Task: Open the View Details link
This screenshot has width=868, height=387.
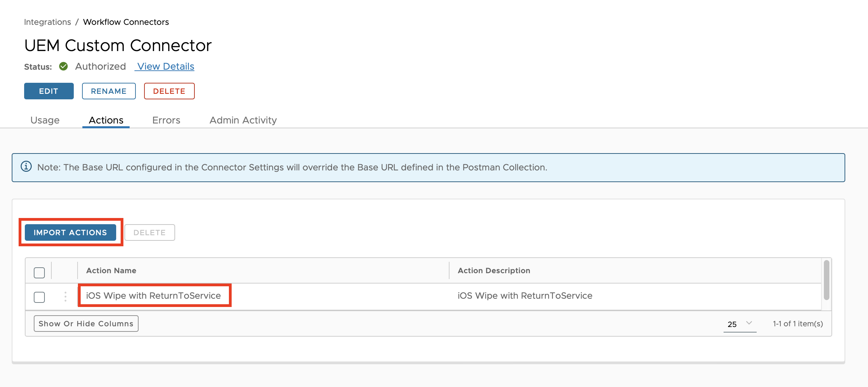Action: click(x=165, y=66)
